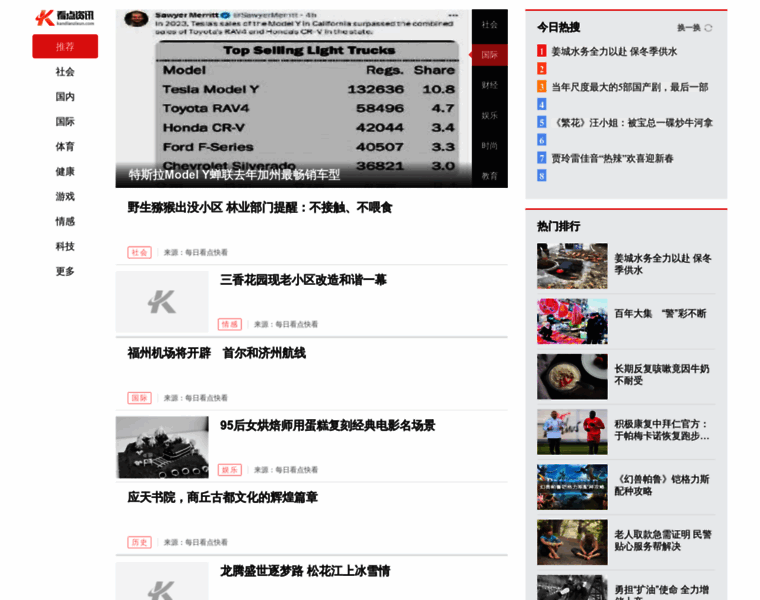The height and width of the screenshot is (600, 760).
Task: Switch banner carousel to 娱乐 tab
Action: coord(490,115)
